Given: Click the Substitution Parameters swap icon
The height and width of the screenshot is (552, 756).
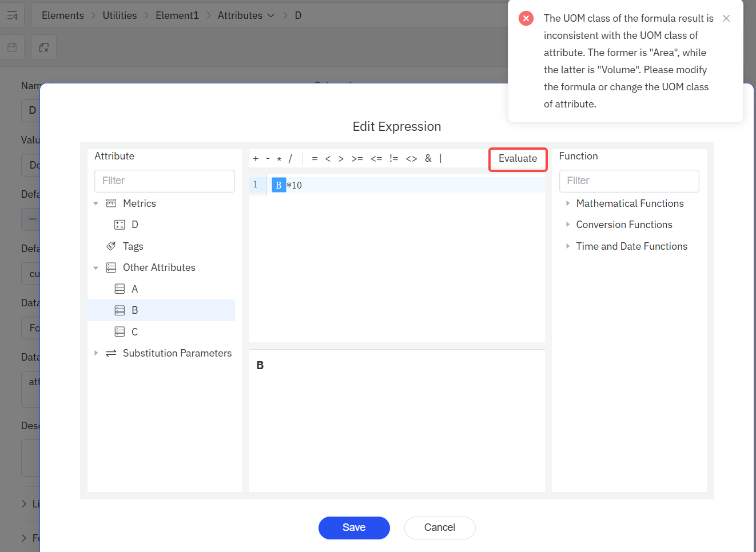Looking at the screenshot, I should point(111,353).
